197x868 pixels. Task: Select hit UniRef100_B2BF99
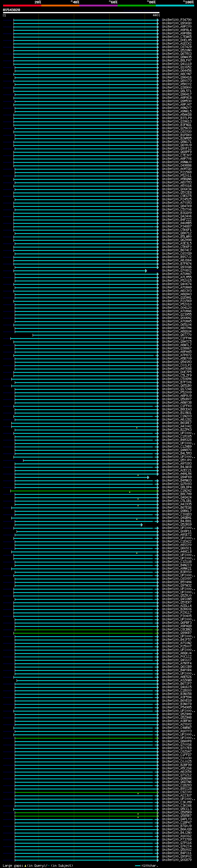pos(177,765)
